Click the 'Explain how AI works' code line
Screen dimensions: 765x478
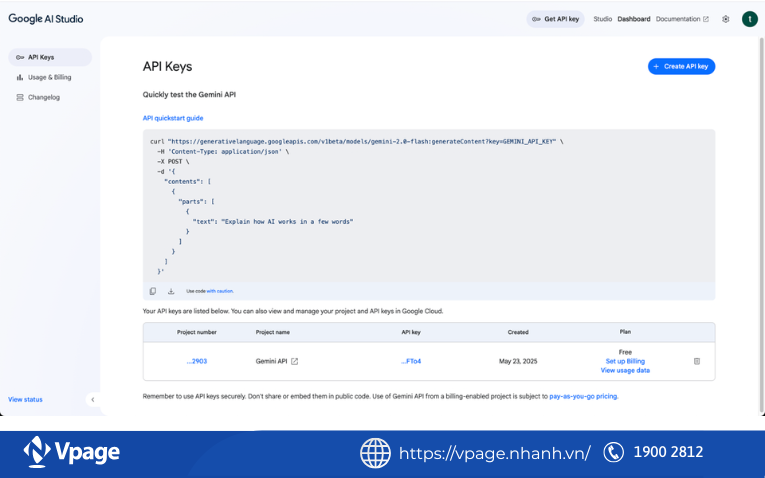pyautogui.click(x=273, y=221)
